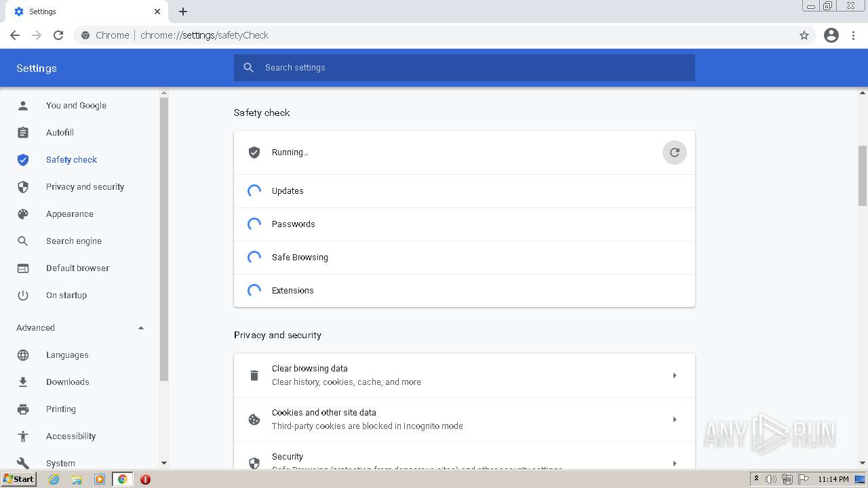
Task: Open Appearance settings
Action: point(70,214)
